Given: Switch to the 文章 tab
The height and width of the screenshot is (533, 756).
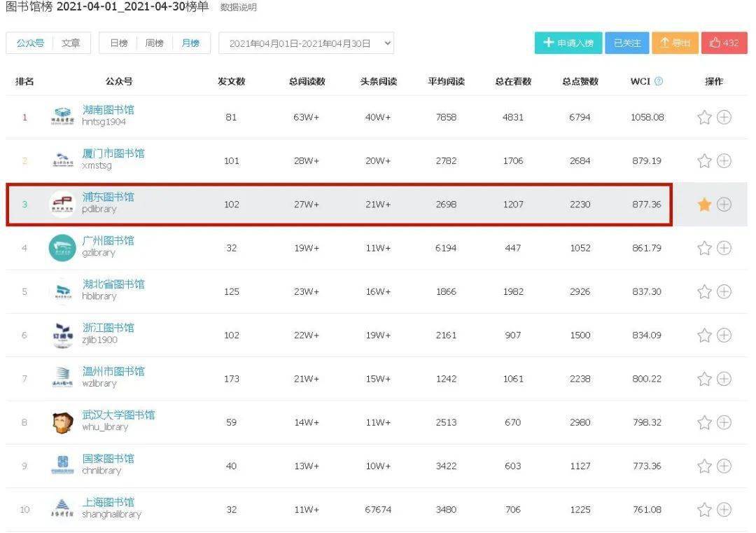Looking at the screenshot, I should 71,43.
